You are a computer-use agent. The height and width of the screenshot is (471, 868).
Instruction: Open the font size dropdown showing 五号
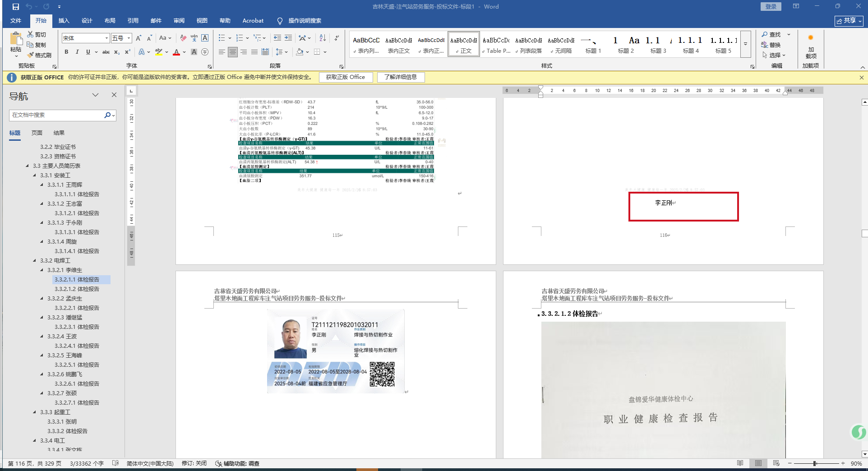point(129,38)
